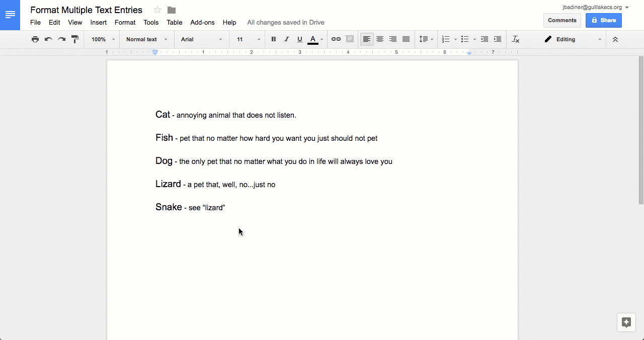Viewport: 644px width, 340px height.
Task: Open the font size 11 dropdown
Action: (249, 39)
